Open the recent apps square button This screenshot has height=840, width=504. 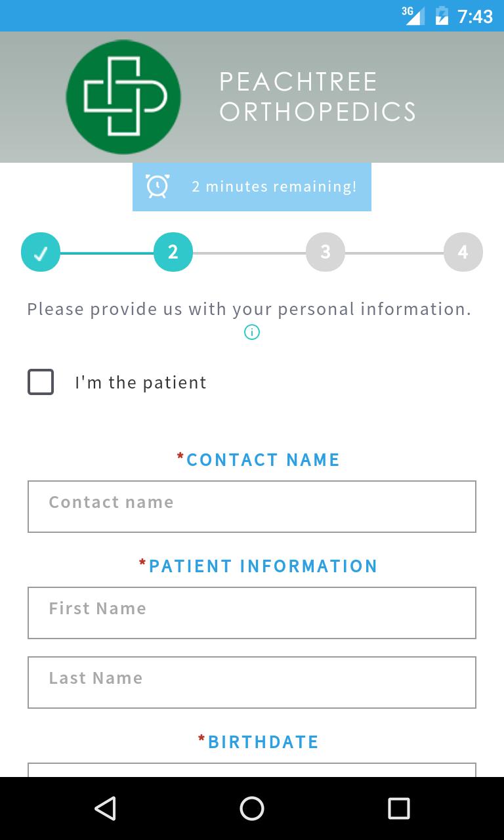tap(398, 808)
